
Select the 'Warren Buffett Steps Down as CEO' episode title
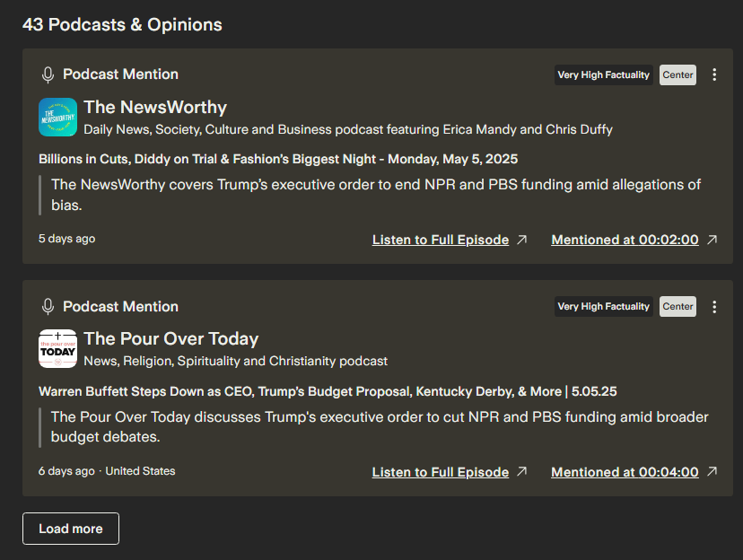(328, 391)
